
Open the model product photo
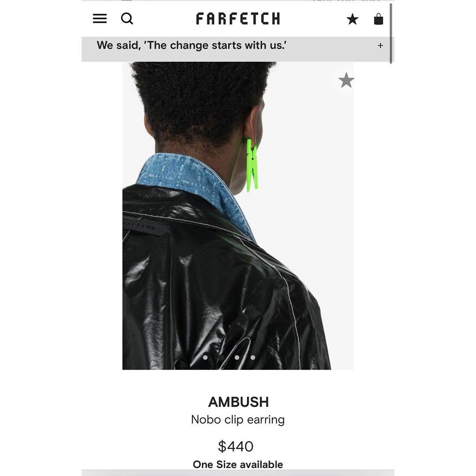238,216
